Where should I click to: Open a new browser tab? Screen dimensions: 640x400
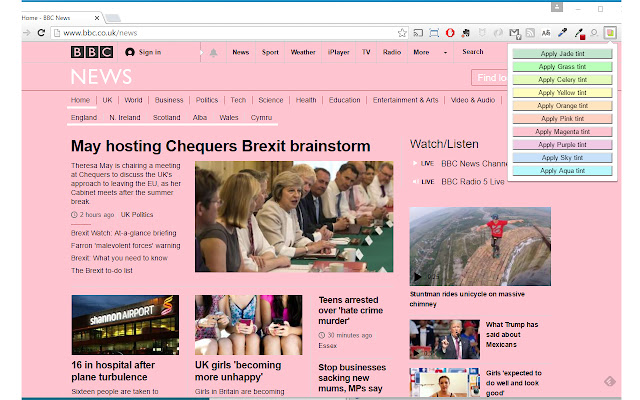click(x=113, y=18)
